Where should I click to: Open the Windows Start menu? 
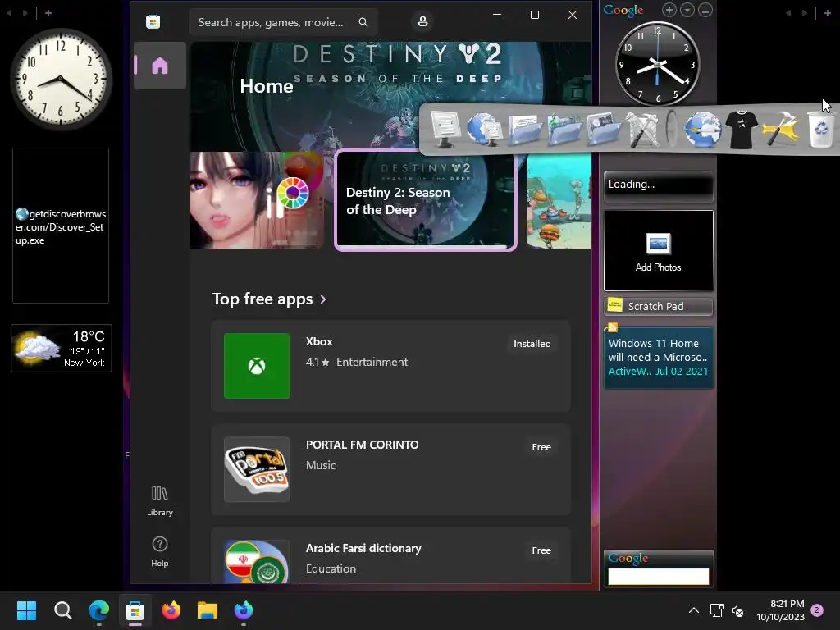pyautogui.click(x=26, y=610)
